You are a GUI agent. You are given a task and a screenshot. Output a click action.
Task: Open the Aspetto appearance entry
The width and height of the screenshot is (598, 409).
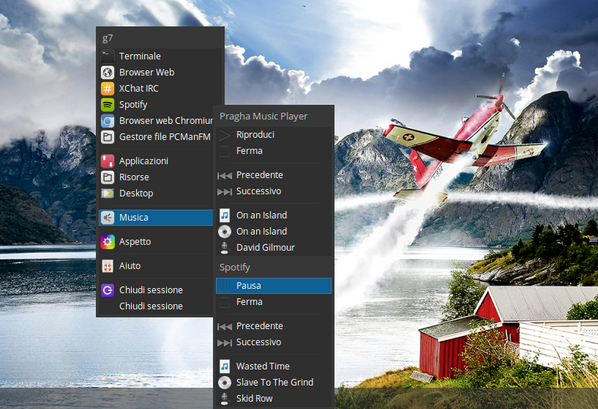point(156,242)
